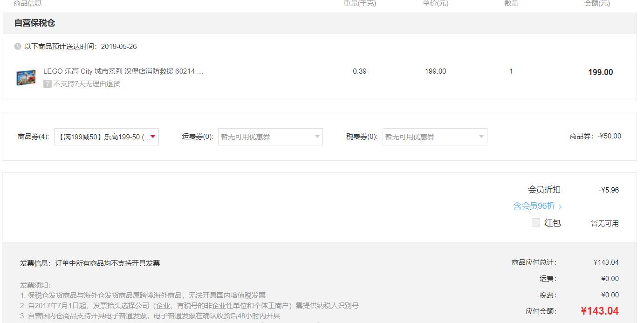
Task: Click the 发票须知 heading text
Action: pyautogui.click(x=35, y=285)
